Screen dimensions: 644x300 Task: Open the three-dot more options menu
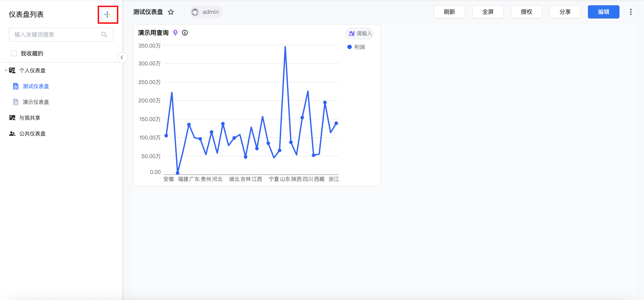pyautogui.click(x=630, y=12)
